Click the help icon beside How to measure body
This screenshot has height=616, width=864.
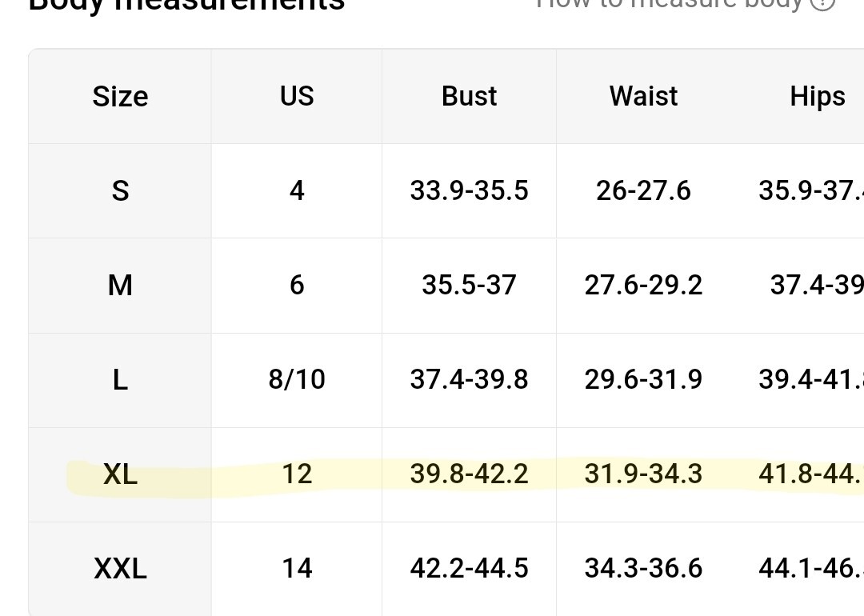[822, 3]
